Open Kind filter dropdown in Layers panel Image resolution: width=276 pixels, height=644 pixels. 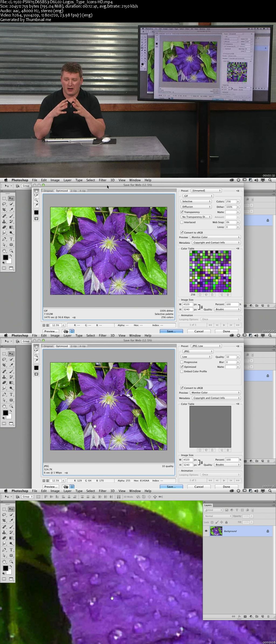[x=213, y=510]
